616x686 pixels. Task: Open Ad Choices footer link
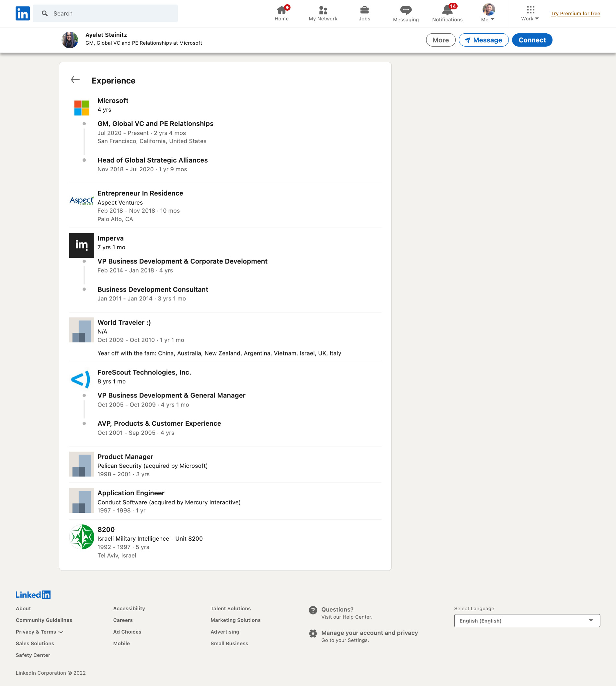tap(127, 632)
